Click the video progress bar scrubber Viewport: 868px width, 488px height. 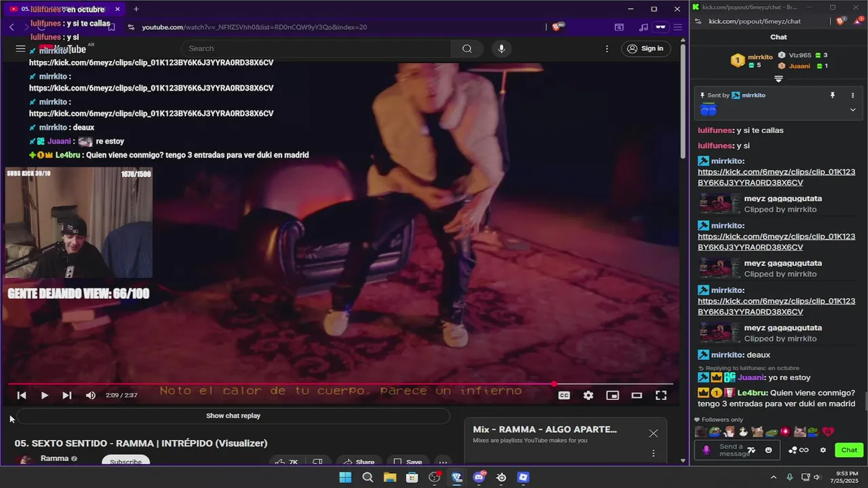tap(554, 384)
